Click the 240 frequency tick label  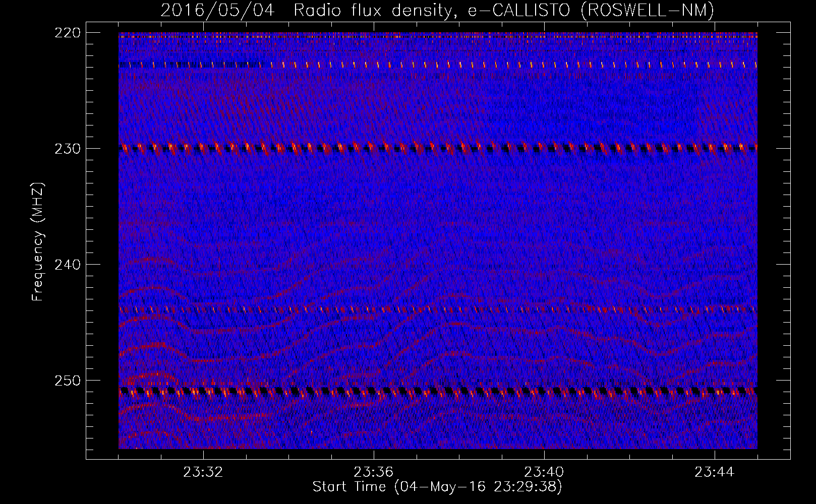click(x=68, y=265)
